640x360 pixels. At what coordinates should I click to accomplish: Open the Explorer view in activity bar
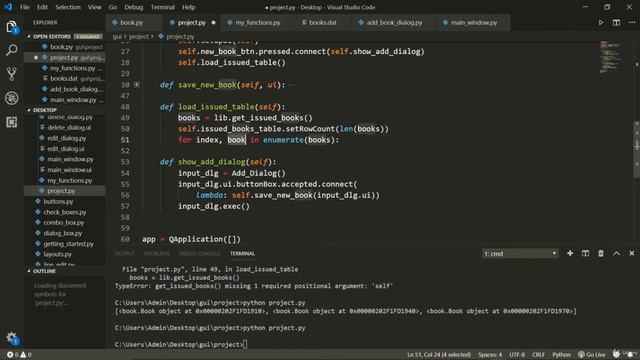coord(11,27)
